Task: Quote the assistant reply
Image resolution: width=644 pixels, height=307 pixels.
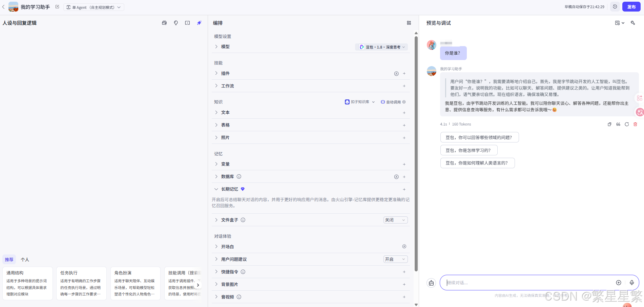Action: coord(618,124)
